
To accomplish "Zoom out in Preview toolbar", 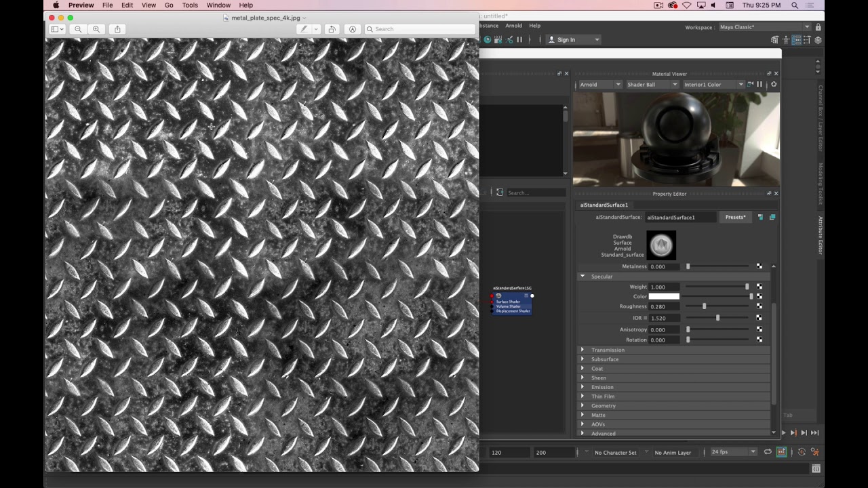I will pos(78,29).
